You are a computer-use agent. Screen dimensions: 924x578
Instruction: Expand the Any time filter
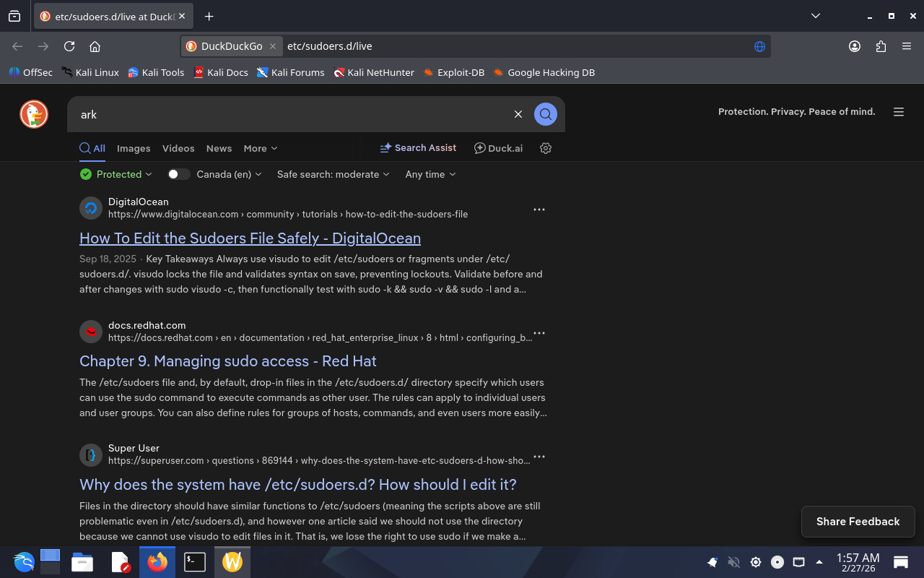[x=430, y=174]
